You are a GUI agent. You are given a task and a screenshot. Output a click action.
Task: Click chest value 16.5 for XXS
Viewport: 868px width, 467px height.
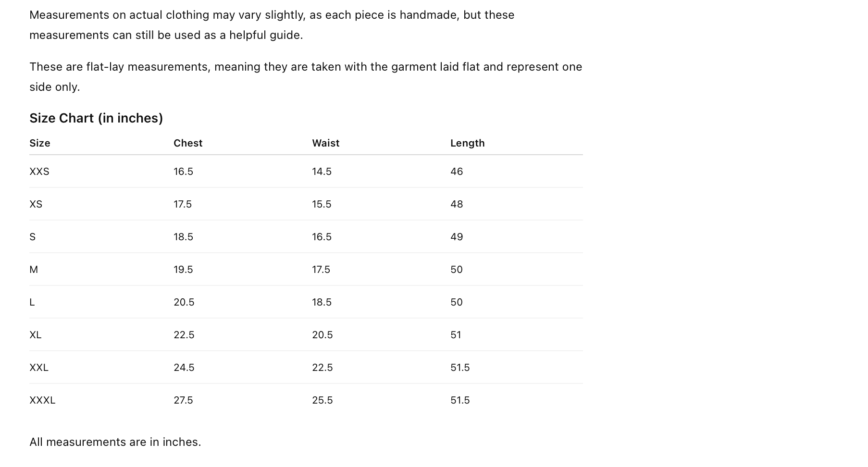(183, 172)
